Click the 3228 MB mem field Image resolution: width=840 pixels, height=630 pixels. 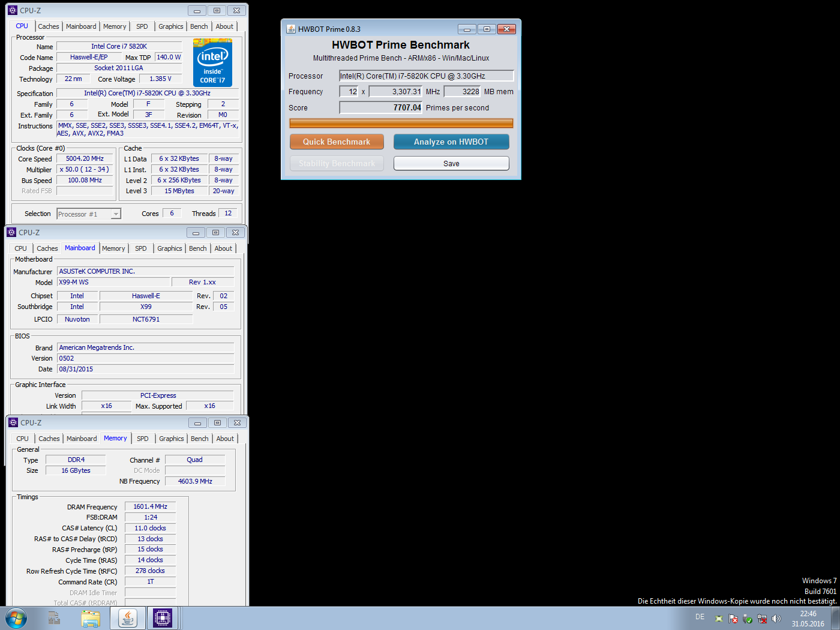(x=462, y=91)
